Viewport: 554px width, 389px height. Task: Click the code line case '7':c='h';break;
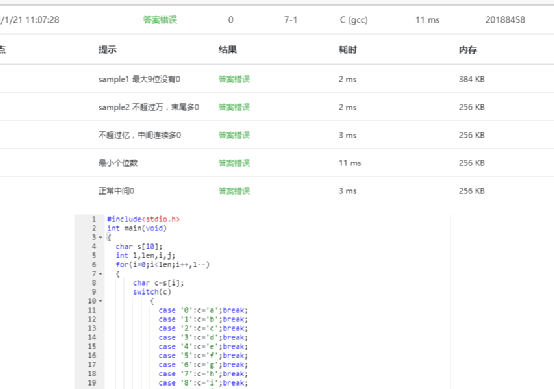coord(203,374)
